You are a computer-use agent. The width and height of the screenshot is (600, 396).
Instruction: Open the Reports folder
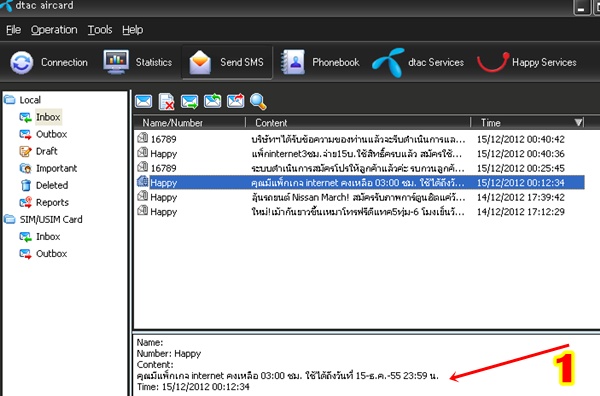(x=52, y=202)
